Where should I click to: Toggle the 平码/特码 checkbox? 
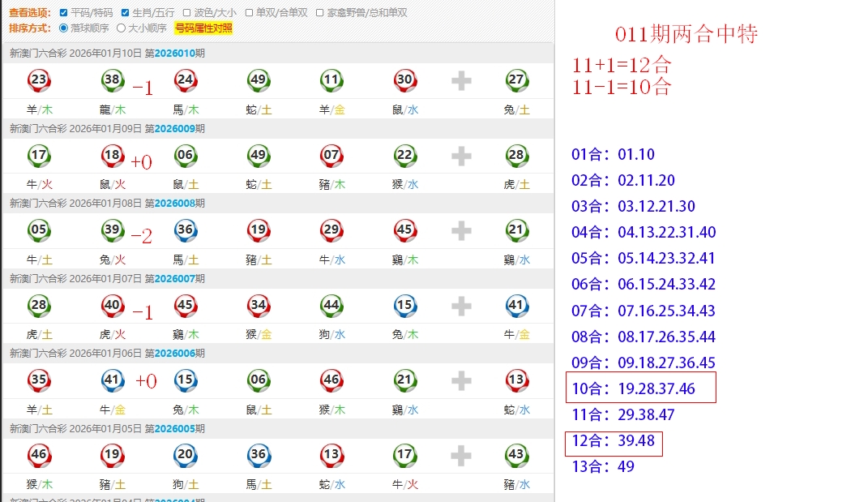tap(65, 13)
